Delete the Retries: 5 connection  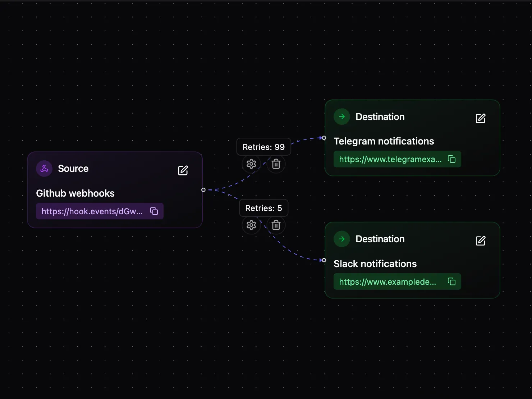pos(276,225)
